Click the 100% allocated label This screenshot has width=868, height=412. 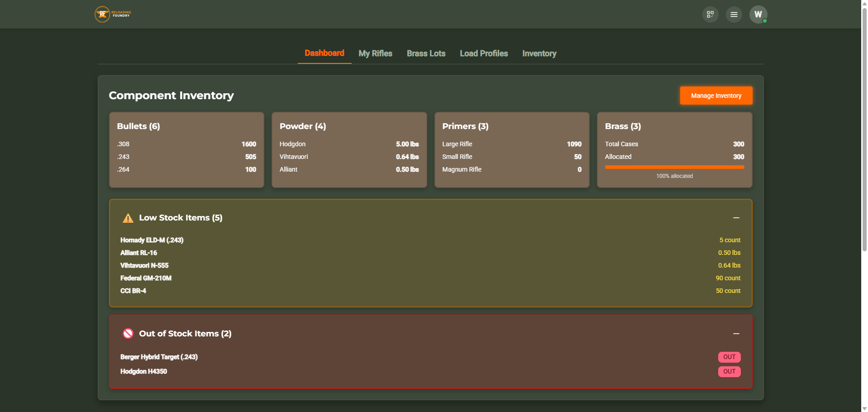[x=674, y=176]
